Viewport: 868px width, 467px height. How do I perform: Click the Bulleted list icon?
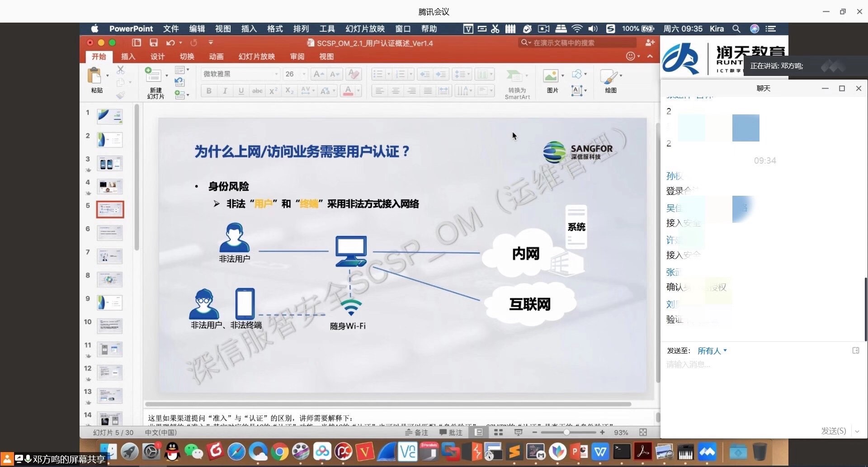point(378,74)
